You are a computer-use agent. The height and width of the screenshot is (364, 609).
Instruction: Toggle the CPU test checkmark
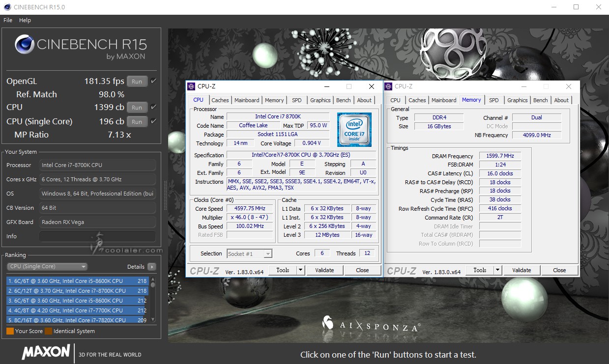(x=154, y=107)
